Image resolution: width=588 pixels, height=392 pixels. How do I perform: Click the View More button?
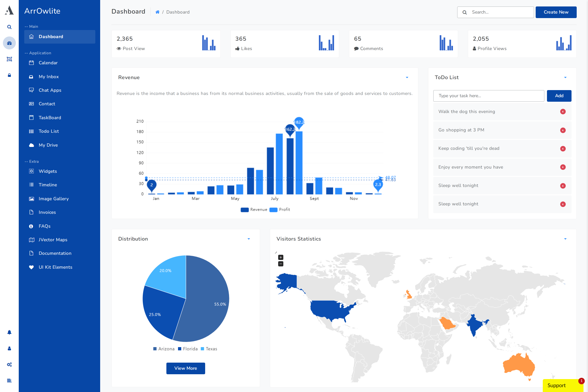(186, 368)
